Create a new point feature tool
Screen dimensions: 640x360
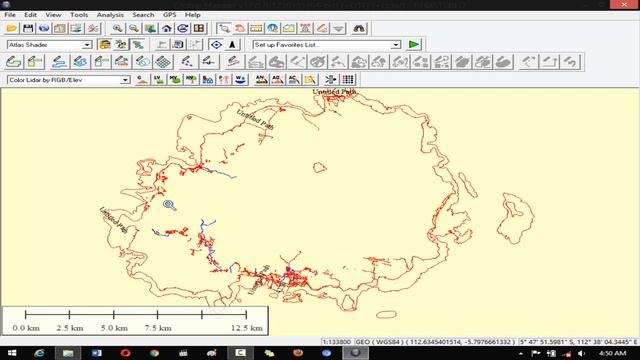pyautogui.click(x=187, y=62)
